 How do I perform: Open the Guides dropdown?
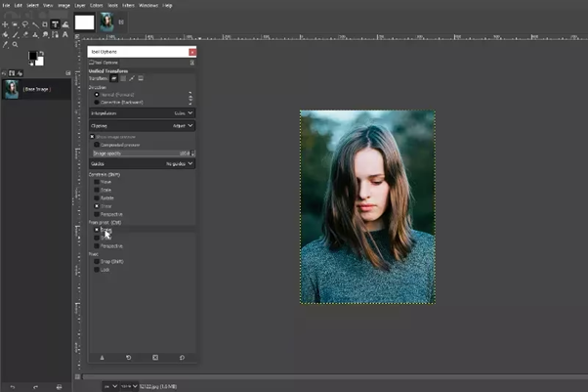coord(143,163)
